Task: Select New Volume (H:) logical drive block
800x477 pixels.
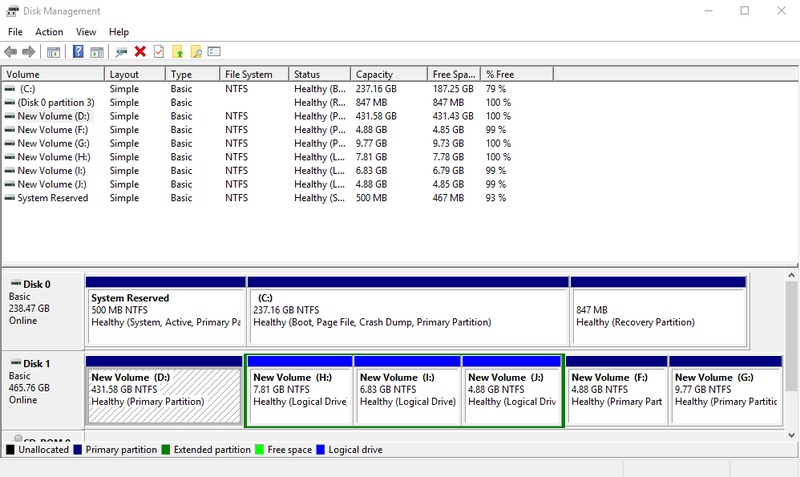Action: point(299,390)
